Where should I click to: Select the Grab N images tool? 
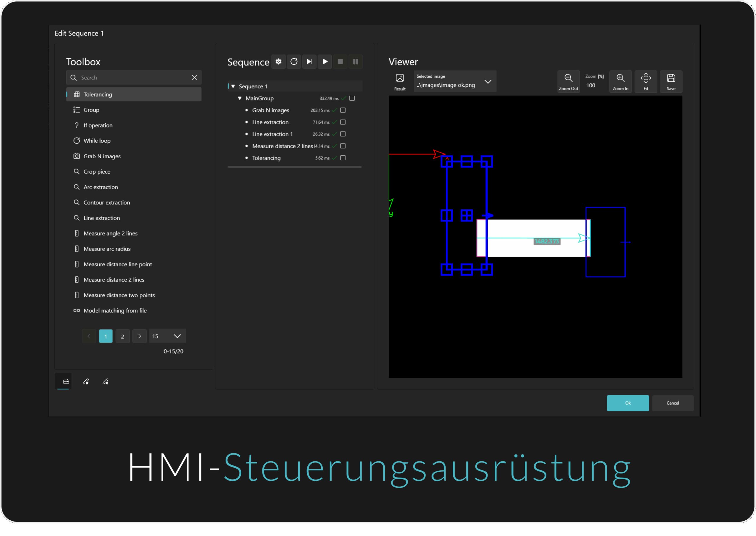coord(102,156)
